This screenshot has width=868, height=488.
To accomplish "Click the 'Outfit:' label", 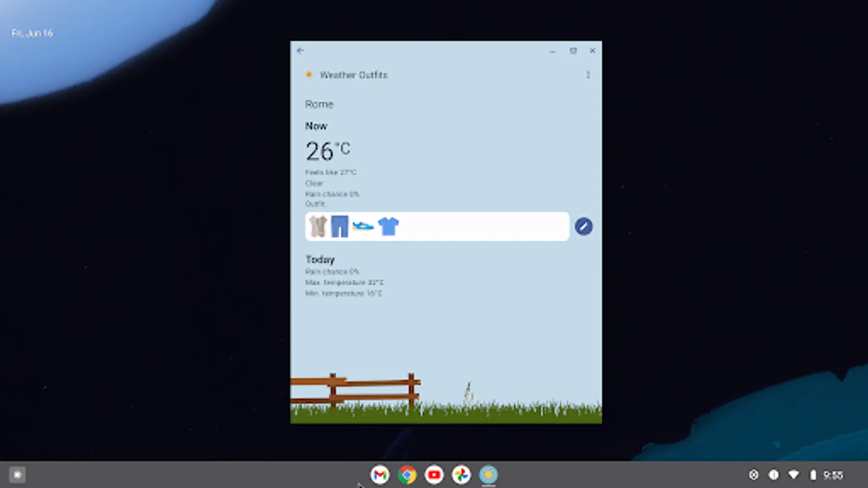I will [x=316, y=204].
